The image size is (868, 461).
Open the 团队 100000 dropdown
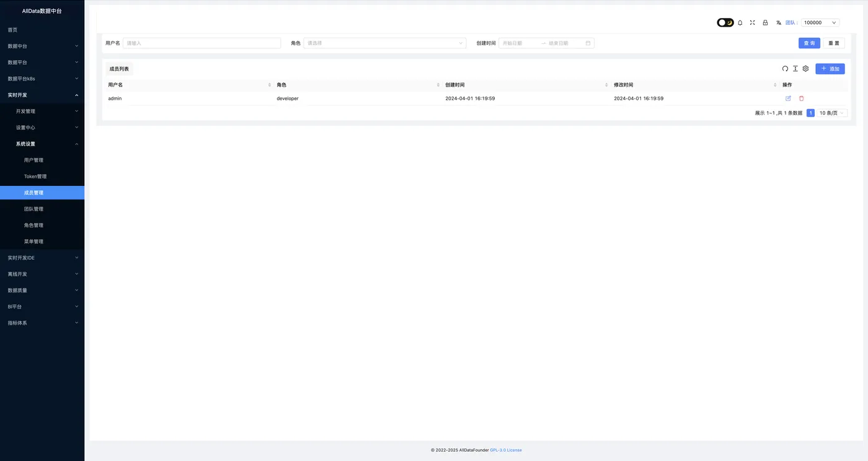[820, 22]
